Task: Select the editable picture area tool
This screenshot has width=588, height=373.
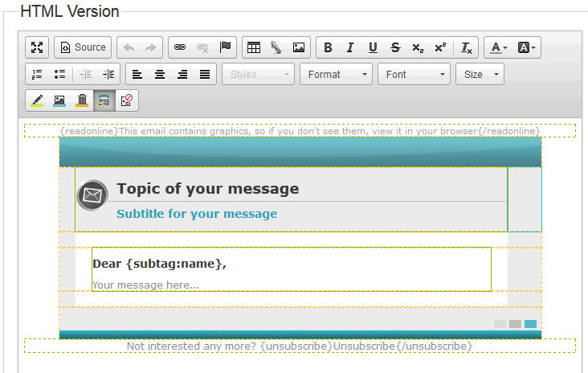Action: [59, 100]
